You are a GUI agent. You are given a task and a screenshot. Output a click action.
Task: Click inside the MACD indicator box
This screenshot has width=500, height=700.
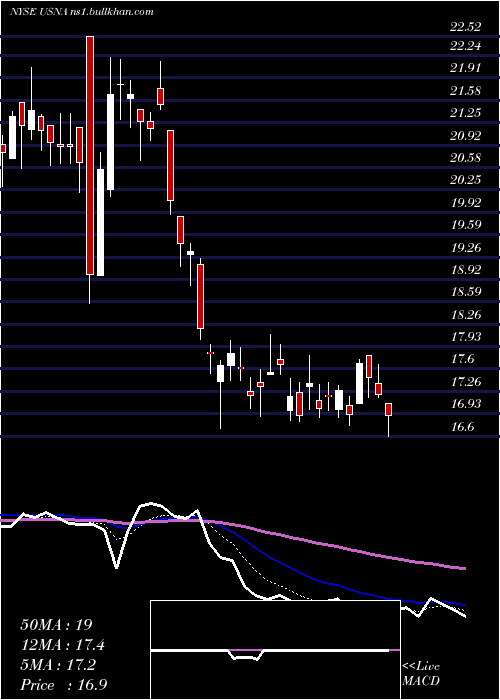click(275, 650)
